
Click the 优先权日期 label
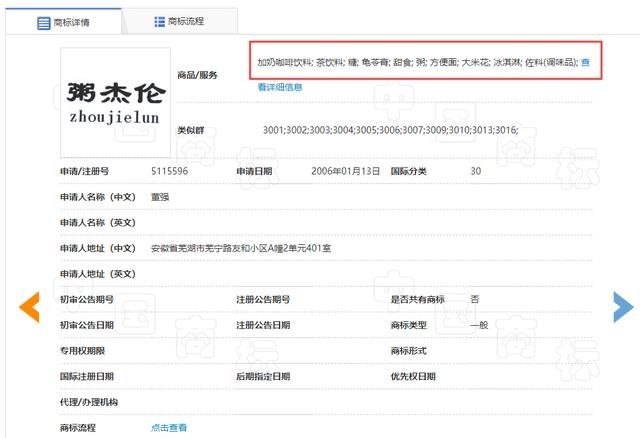(413, 376)
